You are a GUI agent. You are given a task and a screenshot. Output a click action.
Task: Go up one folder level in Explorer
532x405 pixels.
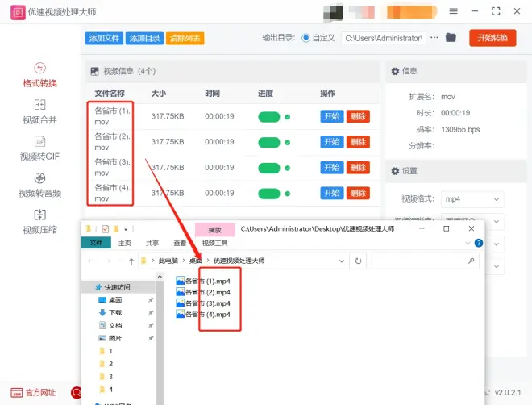click(x=131, y=261)
